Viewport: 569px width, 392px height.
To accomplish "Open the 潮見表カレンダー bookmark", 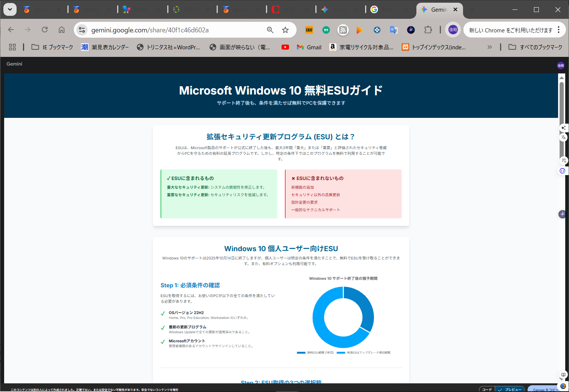I will click(x=105, y=47).
